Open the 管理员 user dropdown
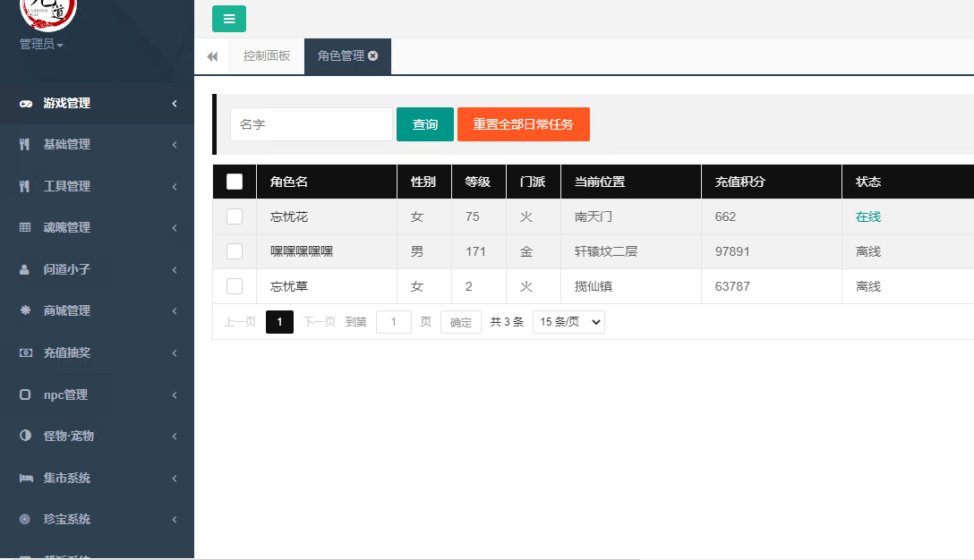Viewport: 974px width, 560px height. [x=41, y=44]
